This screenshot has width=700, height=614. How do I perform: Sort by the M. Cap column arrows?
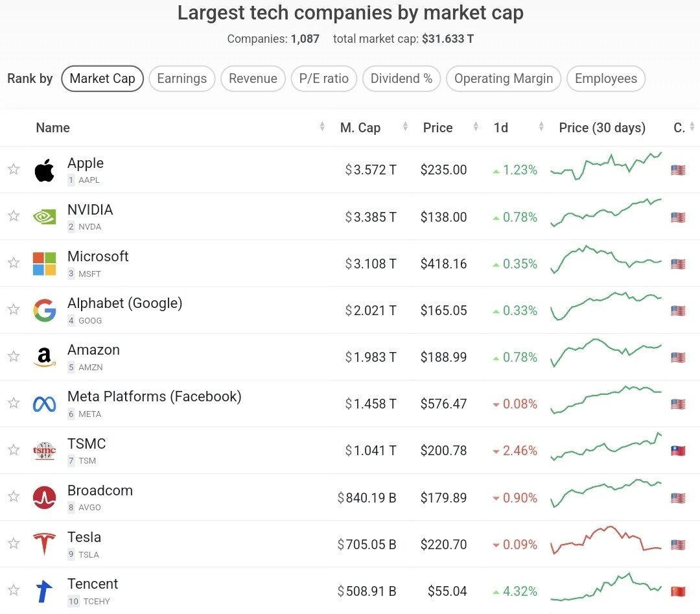(x=406, y=128)
